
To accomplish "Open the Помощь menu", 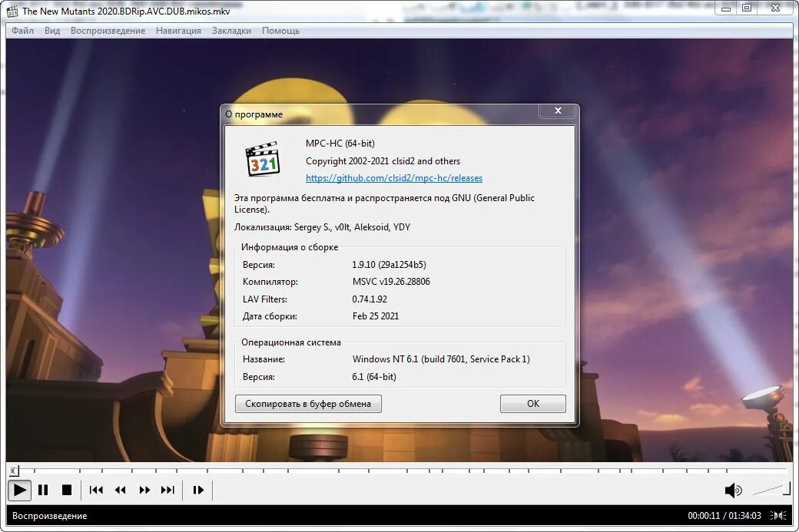I will coord(280,31).
